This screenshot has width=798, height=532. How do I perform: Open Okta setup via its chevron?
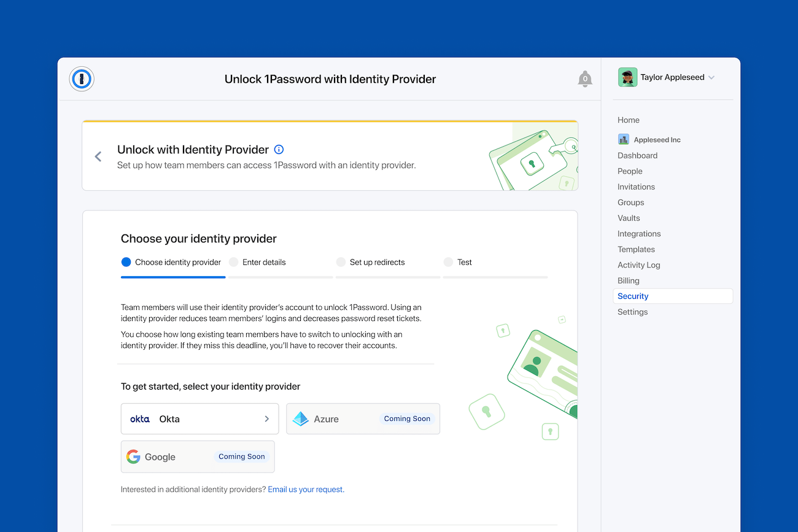[x=266, y=418]
